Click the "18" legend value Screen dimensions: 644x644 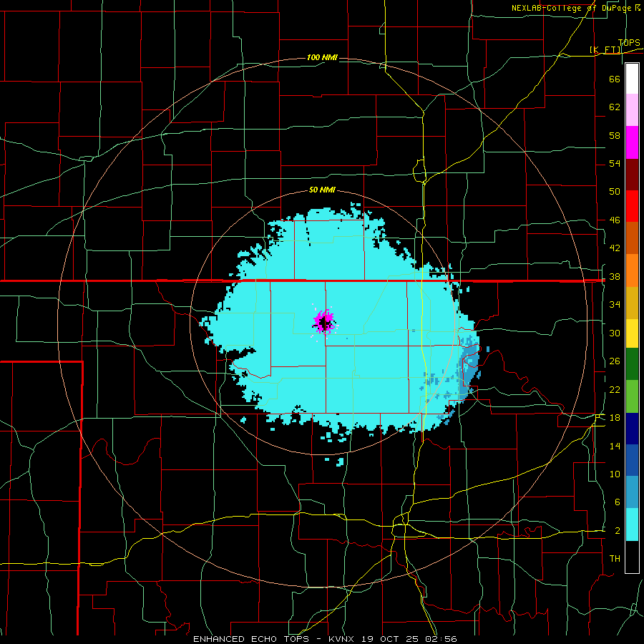[615, 418]
